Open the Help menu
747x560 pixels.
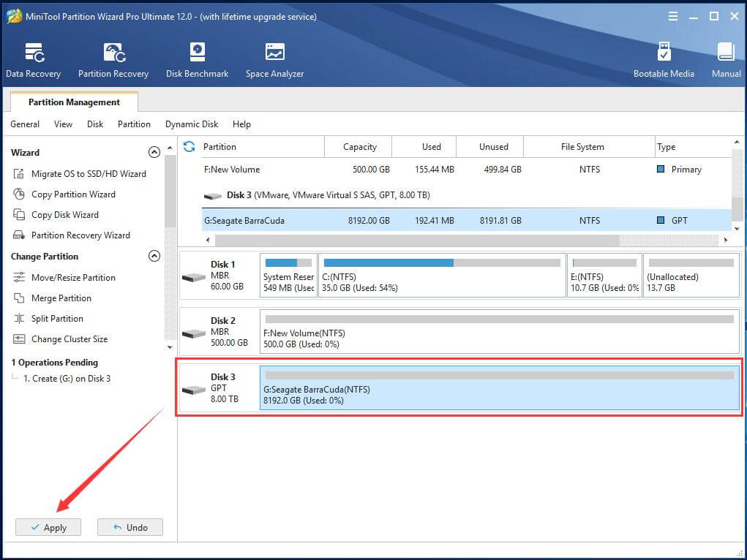241,124
